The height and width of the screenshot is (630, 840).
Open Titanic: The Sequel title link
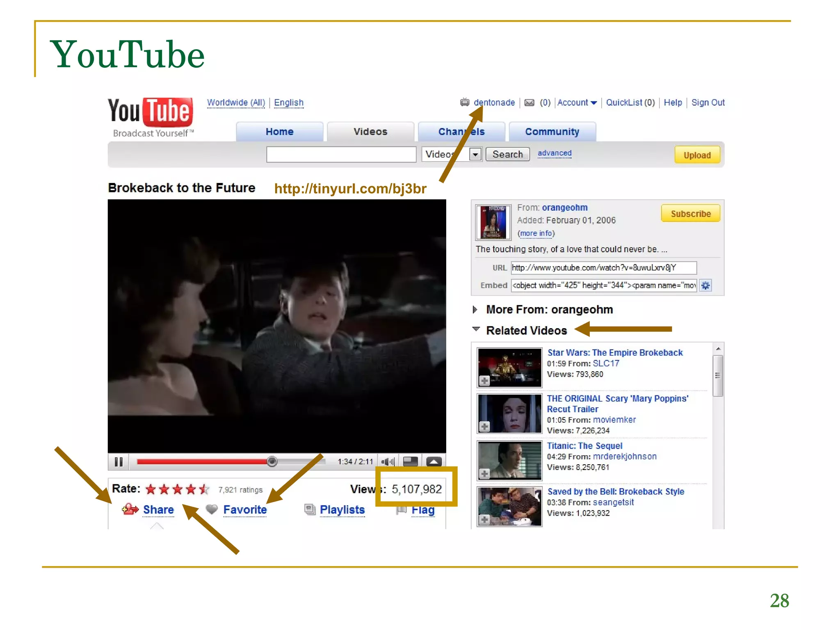coord(585,446)
